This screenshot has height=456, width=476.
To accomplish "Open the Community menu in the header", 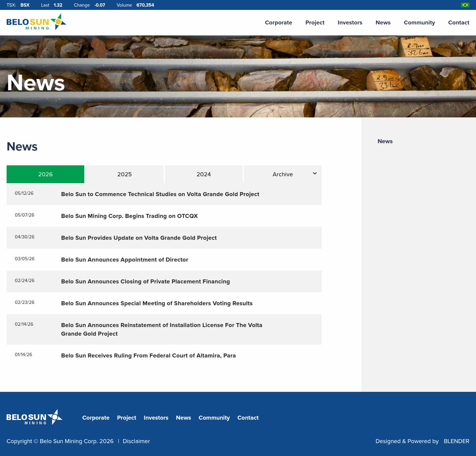I will click(x=419, y=22).
